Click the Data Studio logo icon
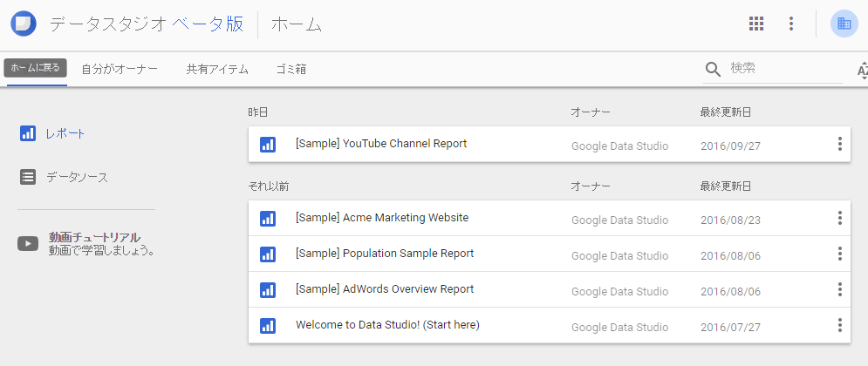Viewport: 868px width, 366px height. pyautogui.click(x=24, y=24)
